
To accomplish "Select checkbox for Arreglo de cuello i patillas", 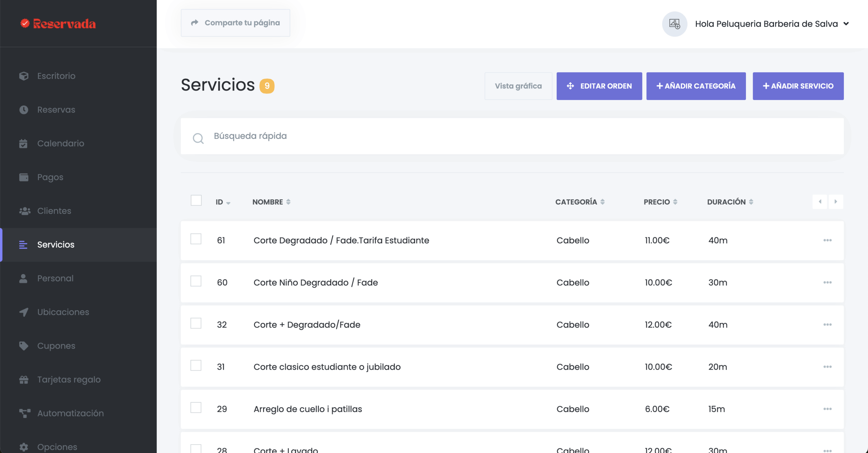I will (196, 408).
